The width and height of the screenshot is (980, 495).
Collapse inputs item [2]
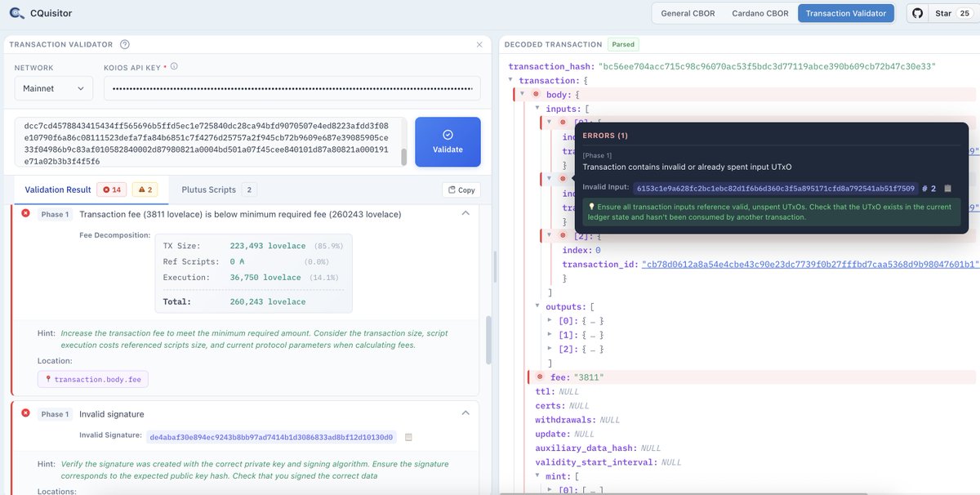coord(550,235)
